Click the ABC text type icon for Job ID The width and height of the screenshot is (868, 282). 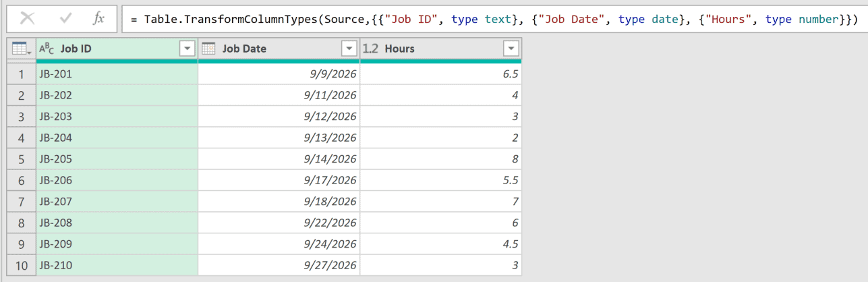[x=47, y=49]
